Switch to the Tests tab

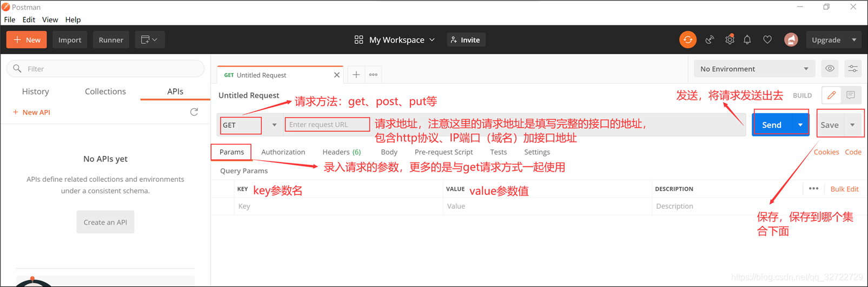[x=499, y=152]
